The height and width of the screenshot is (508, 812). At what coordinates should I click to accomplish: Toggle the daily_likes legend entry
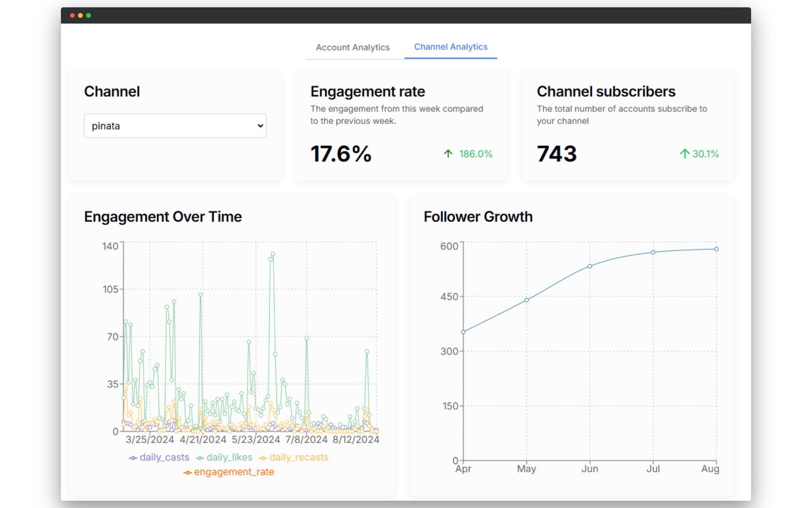click(224, 457)
